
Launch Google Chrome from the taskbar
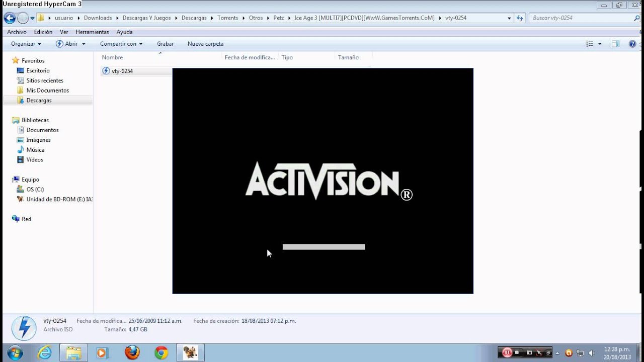[161, 352]
